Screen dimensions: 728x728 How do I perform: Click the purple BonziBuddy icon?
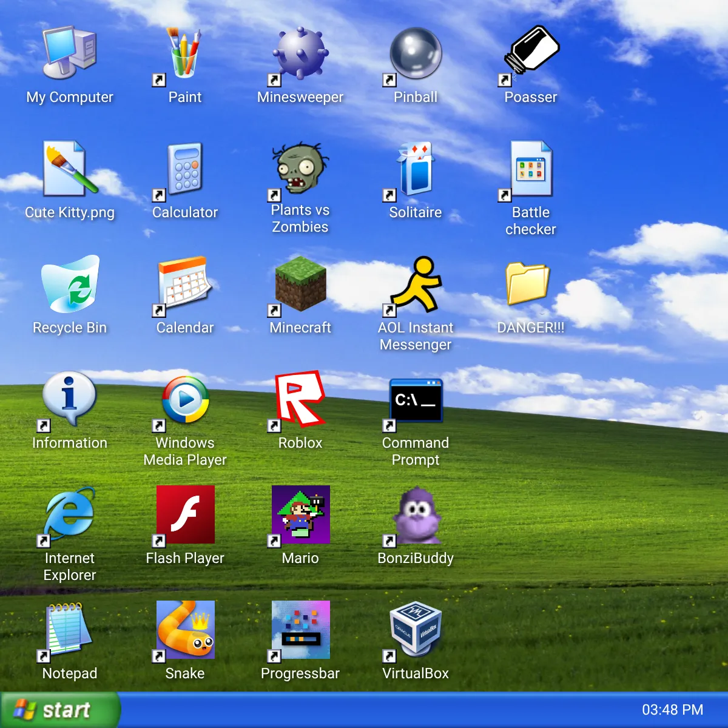coord(416,514)
